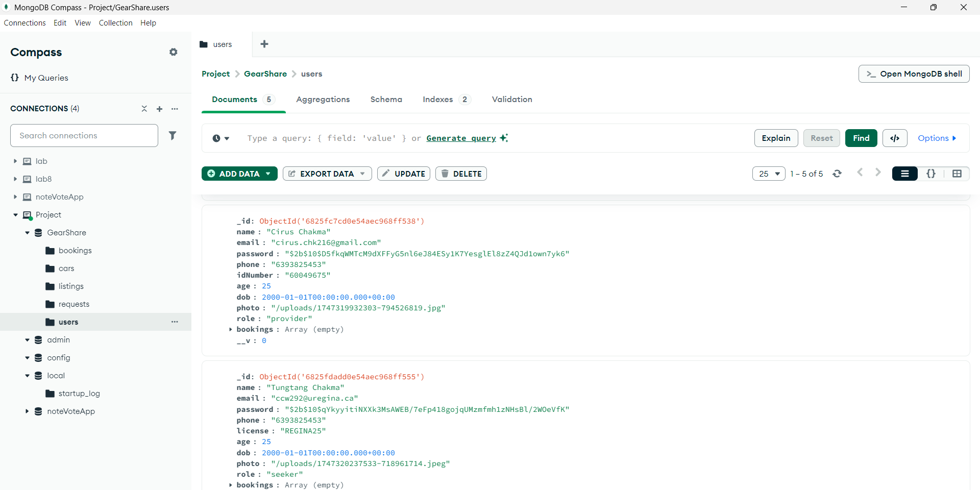The height and width of the screenshot is (490, 980).
Task: Switch to Indexes tab
Action: point(446,100)
